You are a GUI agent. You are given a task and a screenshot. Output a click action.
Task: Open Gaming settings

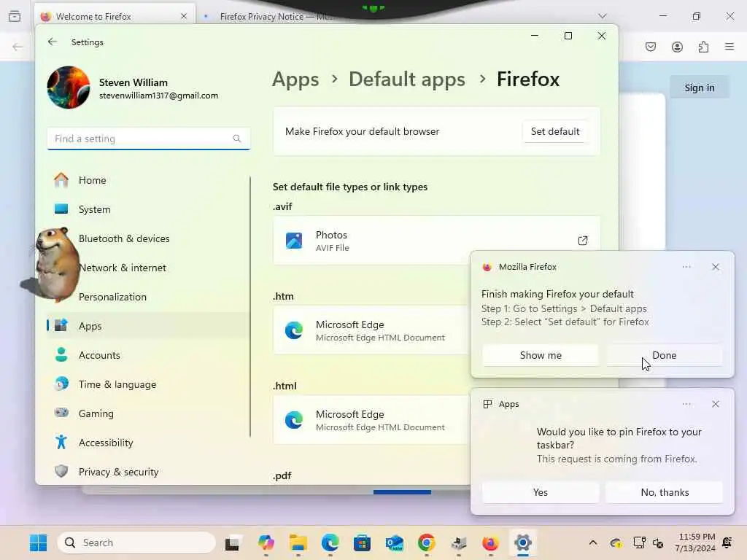(x=148, y=413)
